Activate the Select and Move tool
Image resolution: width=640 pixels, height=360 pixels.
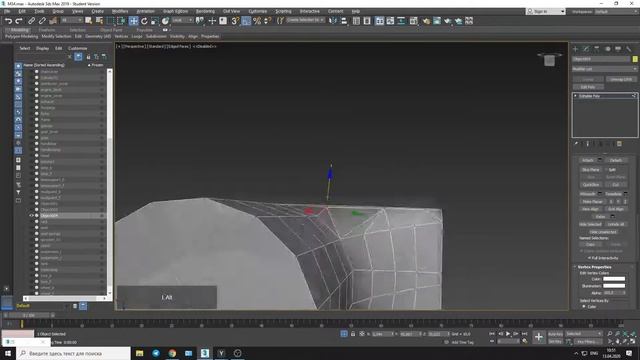tap(133, 21)
